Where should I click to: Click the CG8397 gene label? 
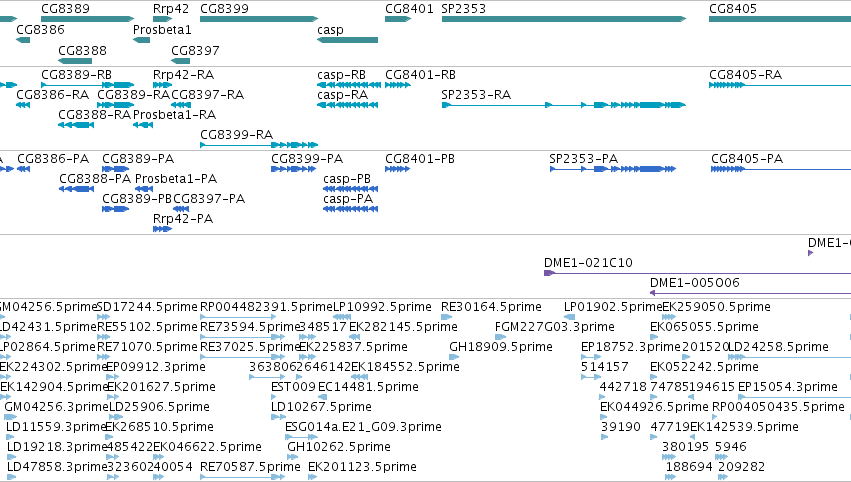(x=195, y=51)
